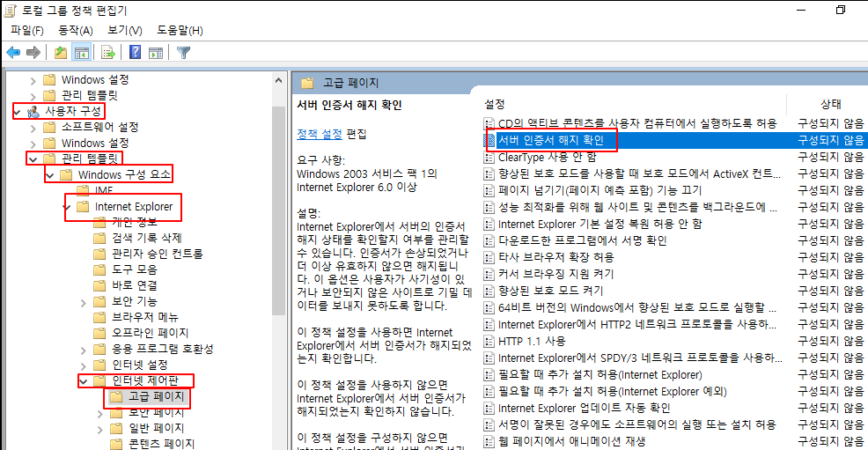Viewport: 868px width, 450px height.
Task: Select '필요할 때 추가 설치 허용(Internet Explorer 예외)'
Action: [x=612, y=391]
